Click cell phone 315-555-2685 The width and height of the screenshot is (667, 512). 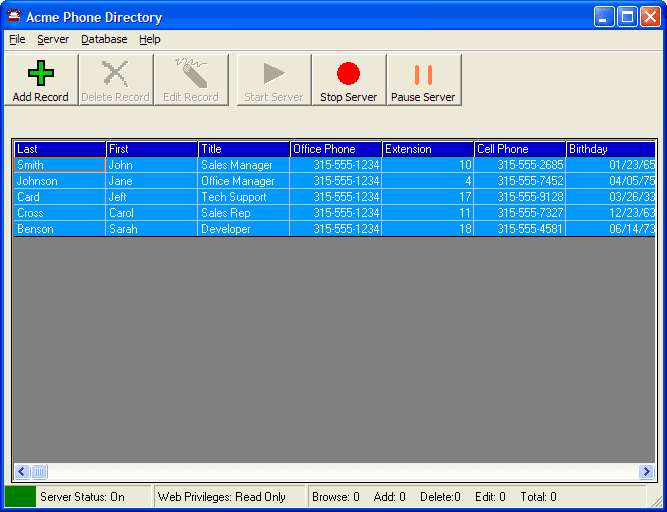pos(520,165)
